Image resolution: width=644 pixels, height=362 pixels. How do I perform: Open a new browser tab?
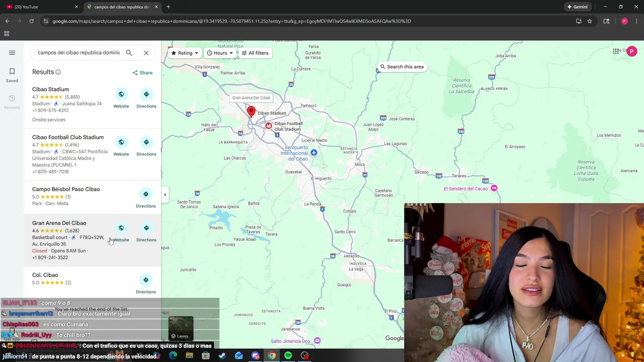coord(168,7)
